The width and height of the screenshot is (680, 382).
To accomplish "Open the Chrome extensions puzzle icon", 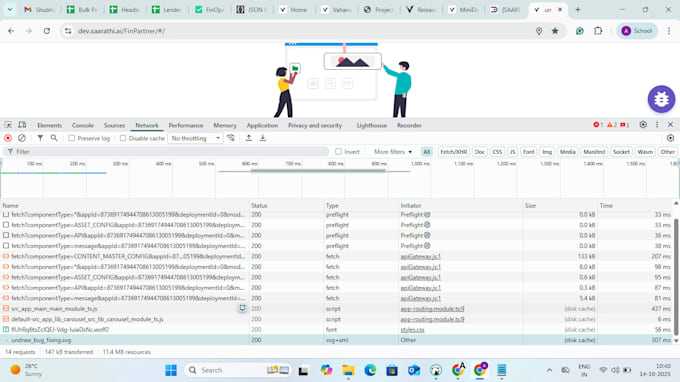I will [598, 31].
